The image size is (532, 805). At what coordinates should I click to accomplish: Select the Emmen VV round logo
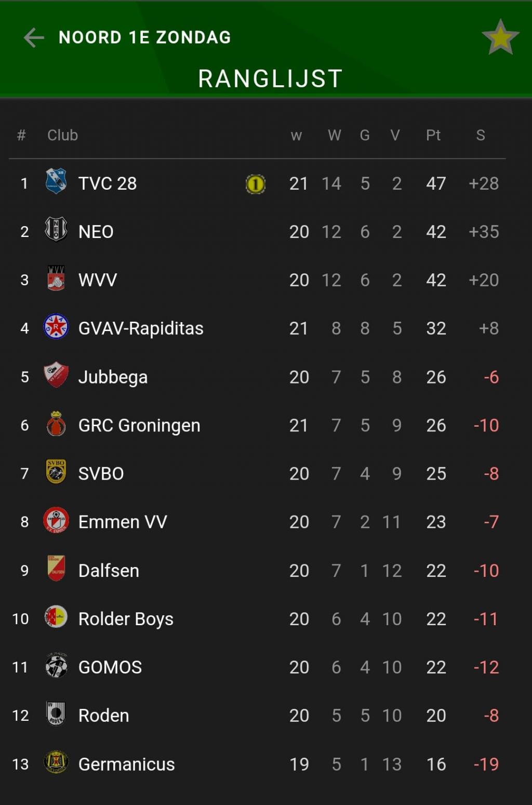[56, 520]
